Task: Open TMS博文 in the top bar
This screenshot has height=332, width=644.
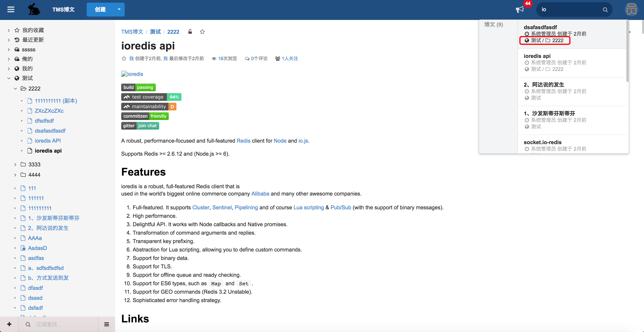Action: click(63, 10)
